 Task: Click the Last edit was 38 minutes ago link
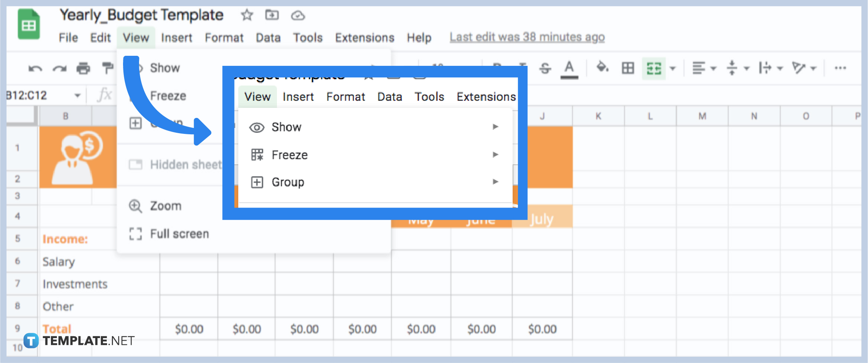point(527,37)
